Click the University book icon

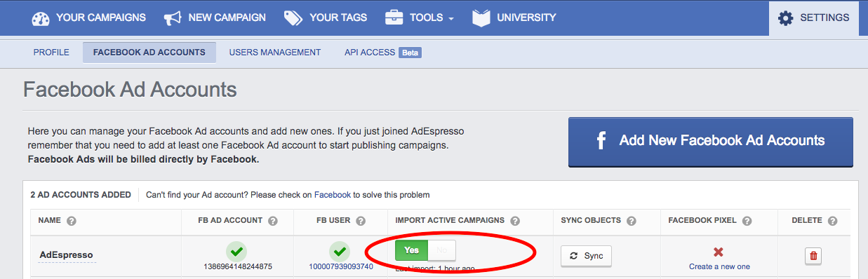click(481, 18)
